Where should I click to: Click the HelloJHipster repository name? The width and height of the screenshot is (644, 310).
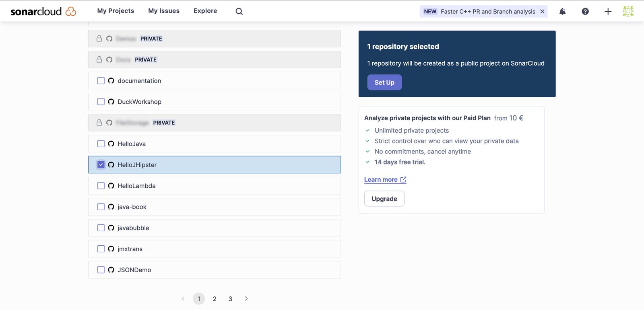(137, 165)
